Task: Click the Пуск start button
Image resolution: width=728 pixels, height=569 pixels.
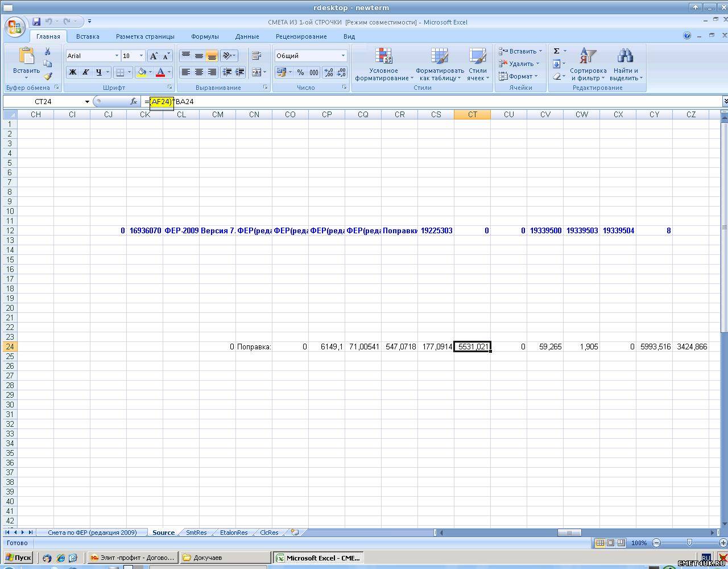Action: tap(18, 558)
